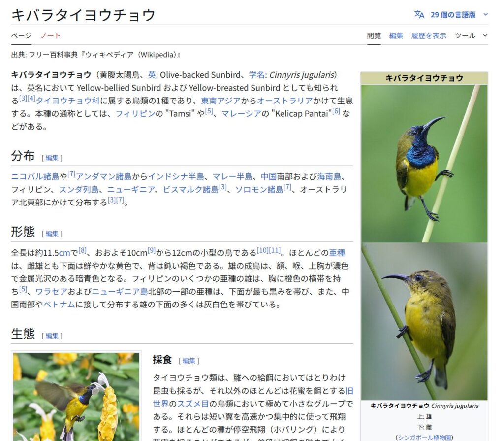
Task: Edit the 採食 subsection
Action: (189, 361)
